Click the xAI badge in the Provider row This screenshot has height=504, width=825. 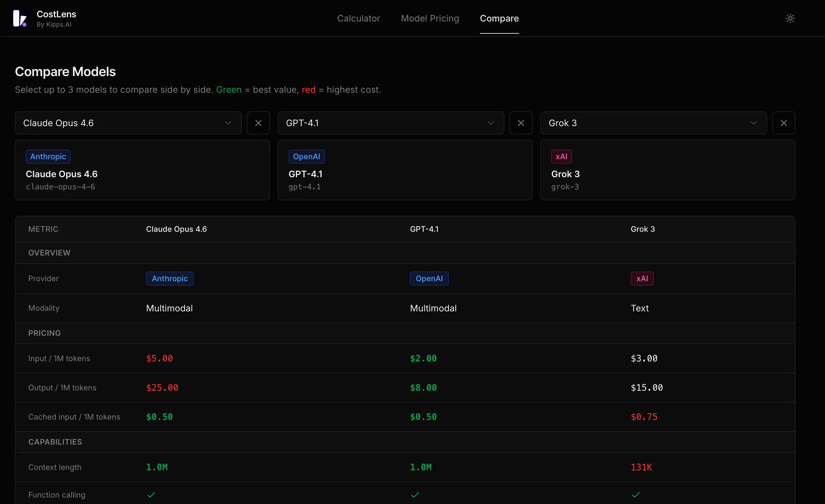(642, 278)
